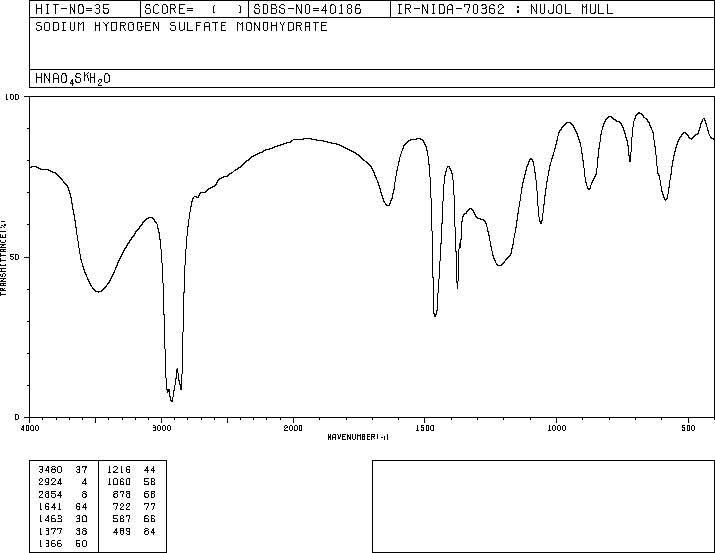Select the SDBS-NO=40186 identifier
Image resolution: width=715 pixels, height=553 pixels.
coord(307,9)
